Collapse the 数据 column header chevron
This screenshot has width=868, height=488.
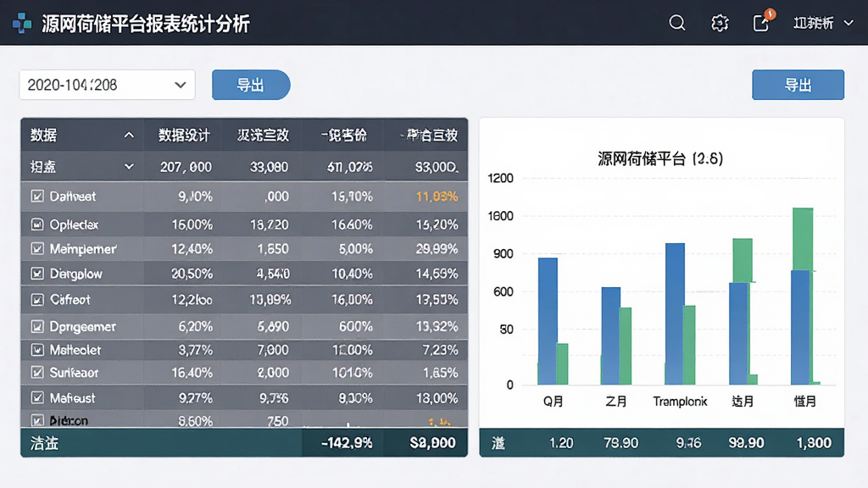point(129,135)
